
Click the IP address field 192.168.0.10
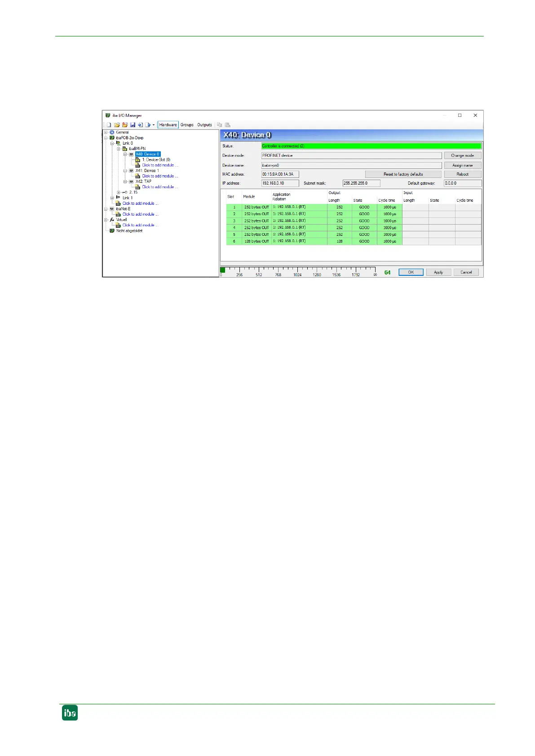click(280, 183)
